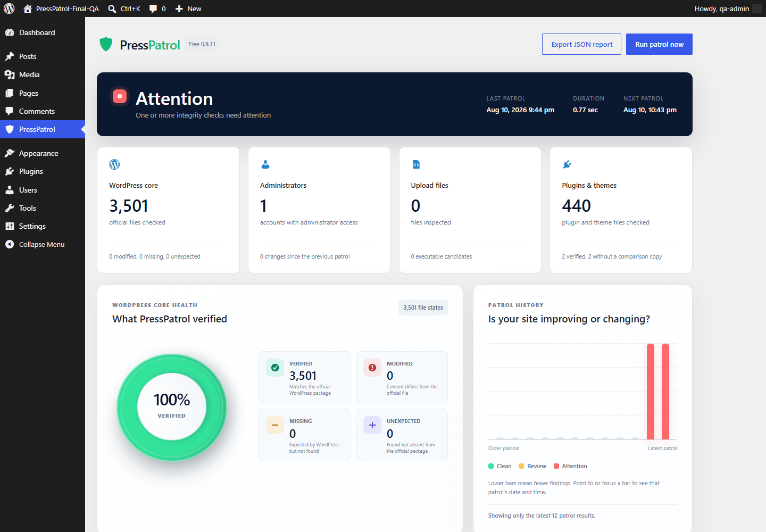Click the Media library icon
Screen dimensions: 766x532
point(10,74)
